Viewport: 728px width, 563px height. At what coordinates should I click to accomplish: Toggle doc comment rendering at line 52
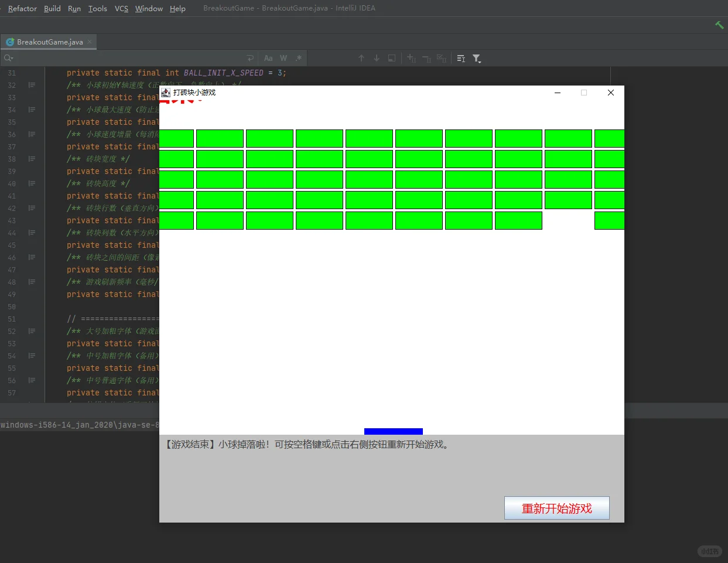click(32, 331)
